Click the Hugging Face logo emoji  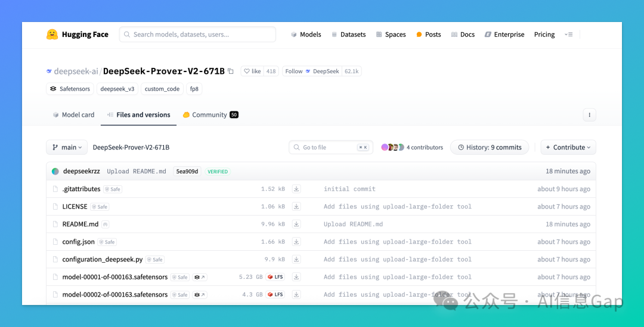point(52,35)
